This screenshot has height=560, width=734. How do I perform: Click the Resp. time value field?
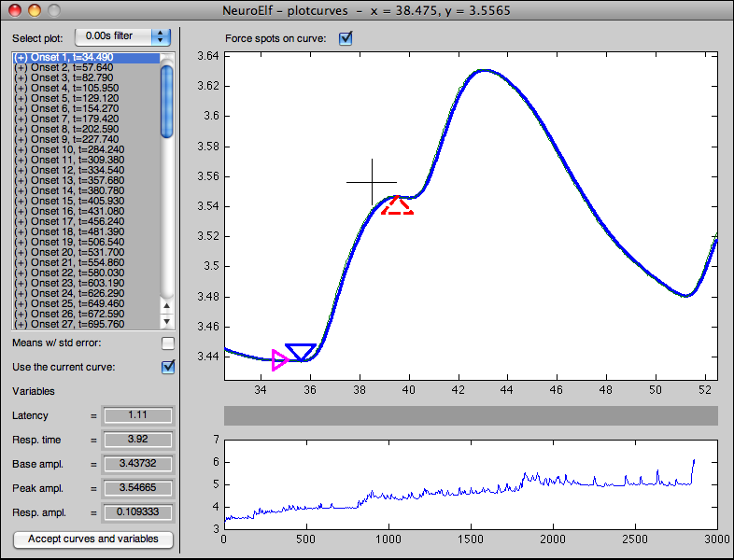[136, 440]
